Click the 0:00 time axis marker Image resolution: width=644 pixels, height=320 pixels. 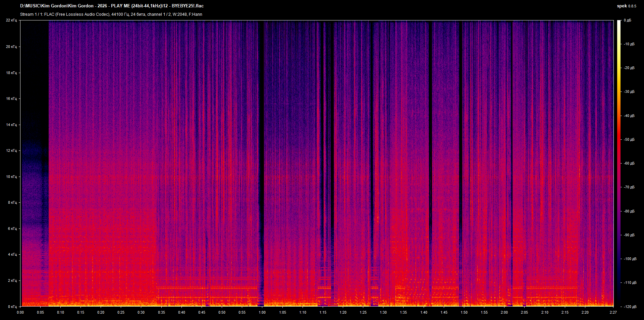click(x=20, y=312)
